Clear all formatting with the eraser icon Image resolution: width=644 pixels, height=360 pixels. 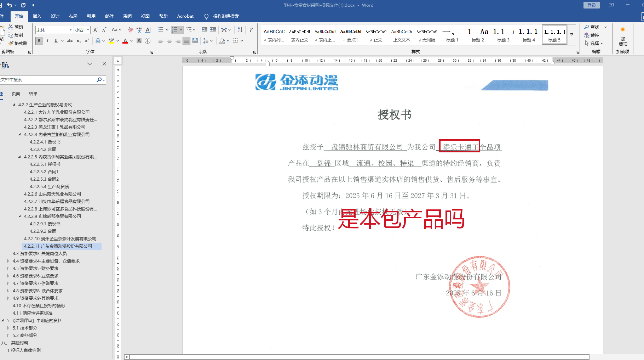[131, 30]
